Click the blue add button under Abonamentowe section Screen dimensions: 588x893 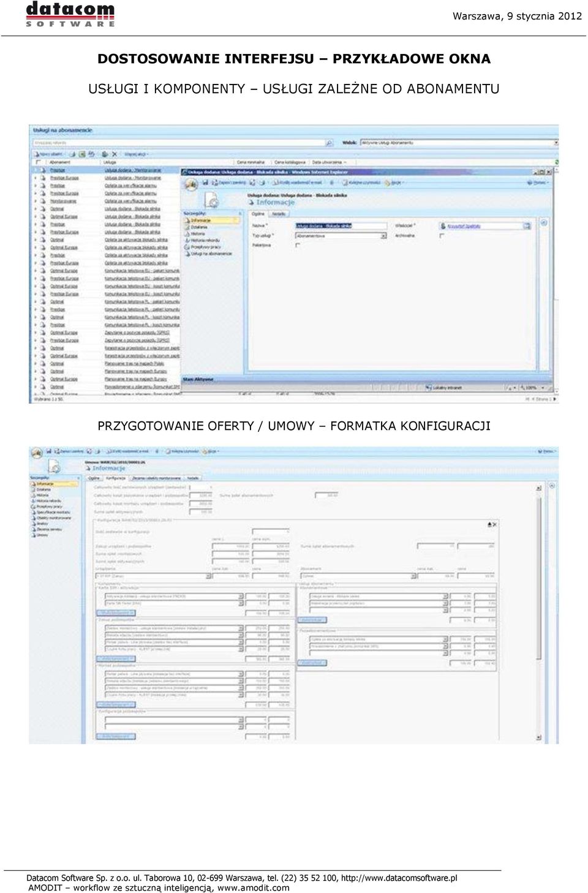click(x=312, y=620)
